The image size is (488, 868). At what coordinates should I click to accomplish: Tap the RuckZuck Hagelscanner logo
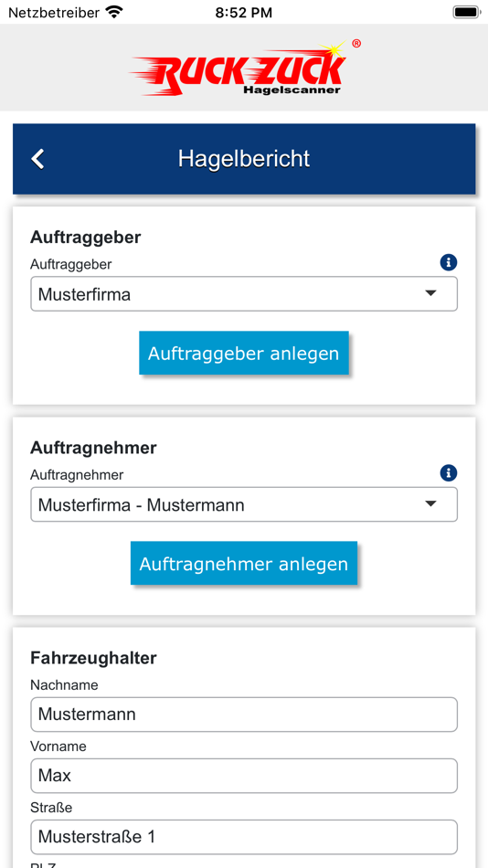[x=244, y=68]
